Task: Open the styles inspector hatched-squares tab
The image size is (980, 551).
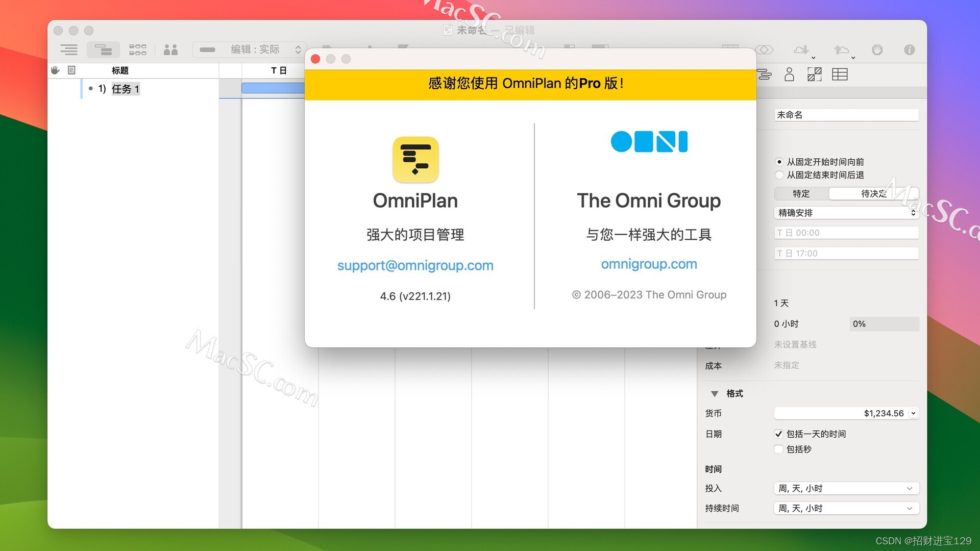Action: [814, 74]
